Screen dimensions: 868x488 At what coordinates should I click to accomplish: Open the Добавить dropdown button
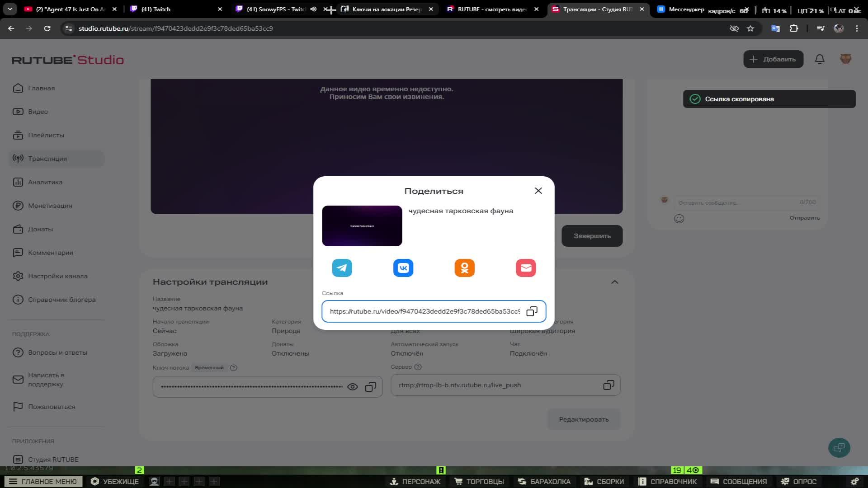[x=773, y=59]
